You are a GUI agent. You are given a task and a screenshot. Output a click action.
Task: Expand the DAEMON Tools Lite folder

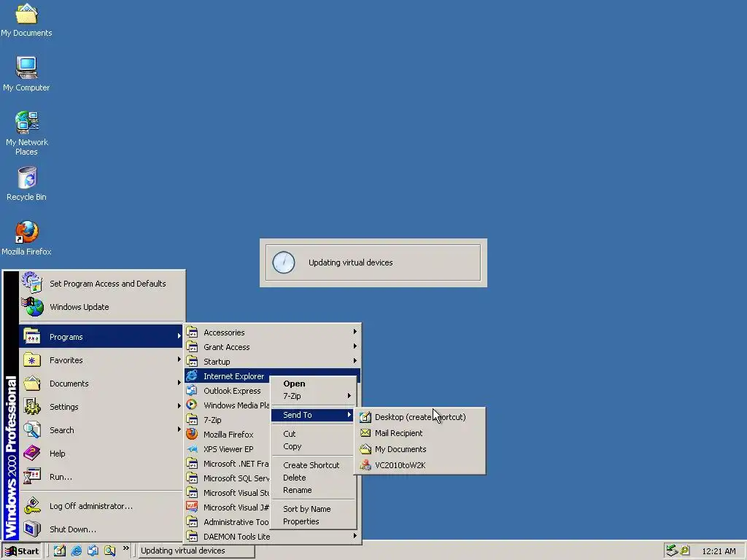272,537
